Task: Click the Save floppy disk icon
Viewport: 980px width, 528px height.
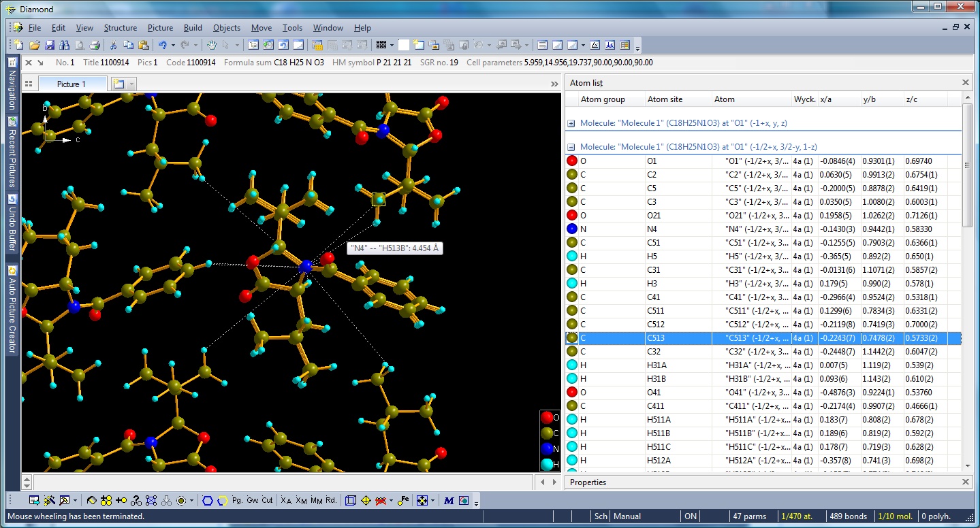Action: pyautogui.click(x=49, y=45)
